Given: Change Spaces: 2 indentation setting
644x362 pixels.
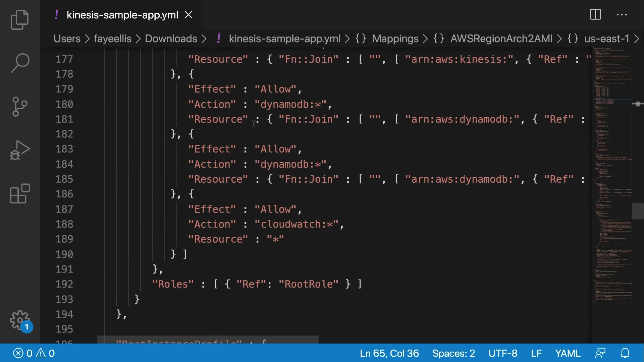Looking at the screenshot, I should [453, 353].
